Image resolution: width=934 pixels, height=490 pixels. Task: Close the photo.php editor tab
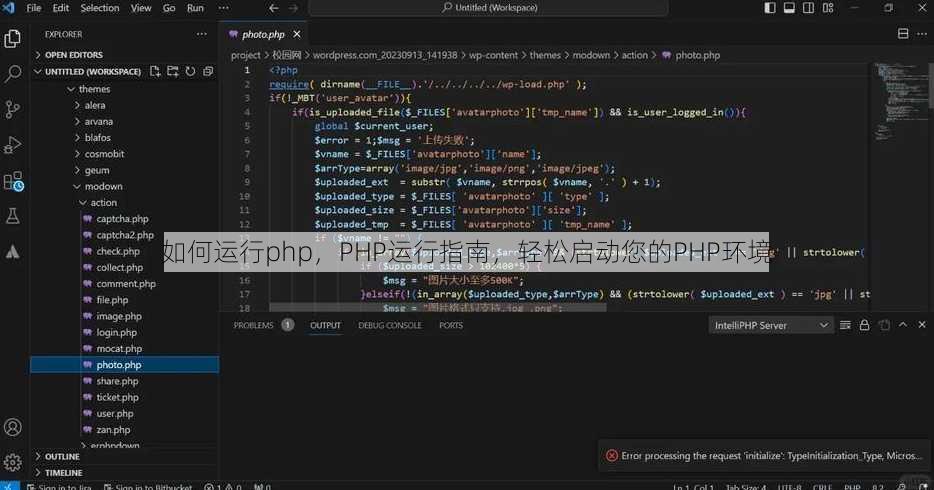click(297, 35)
